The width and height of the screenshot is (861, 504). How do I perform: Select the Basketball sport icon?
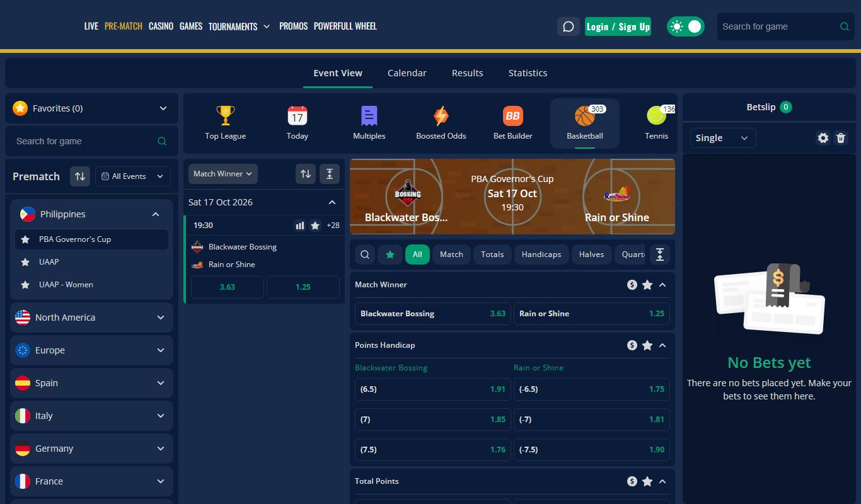tap(585, 116)
